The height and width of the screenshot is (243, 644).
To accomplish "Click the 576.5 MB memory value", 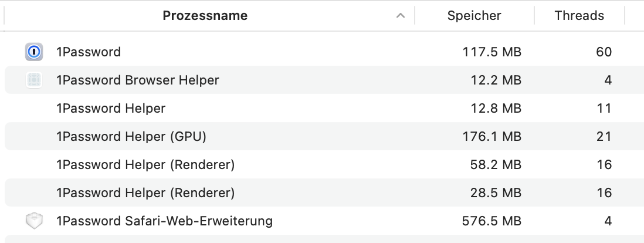I will (492, 221).
